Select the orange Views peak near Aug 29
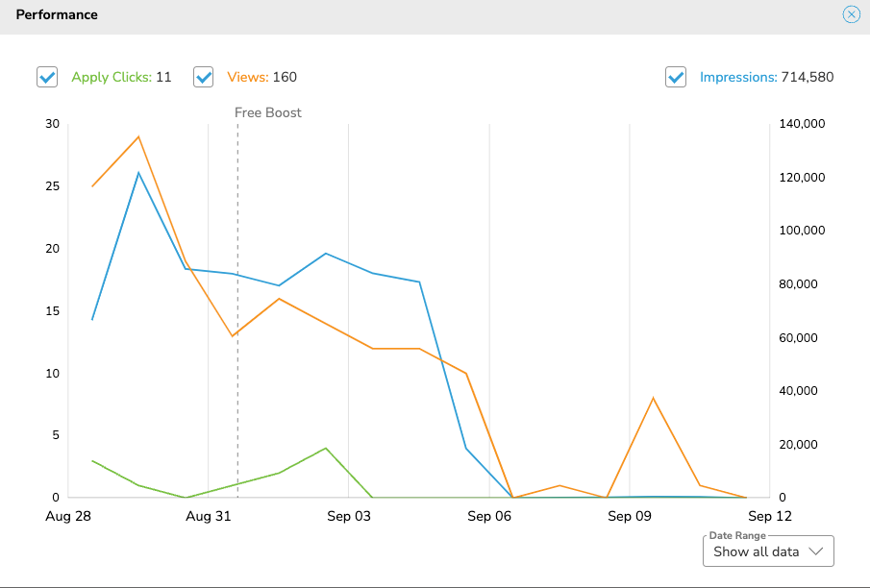 pyautogui.click(x=137, y=136)
